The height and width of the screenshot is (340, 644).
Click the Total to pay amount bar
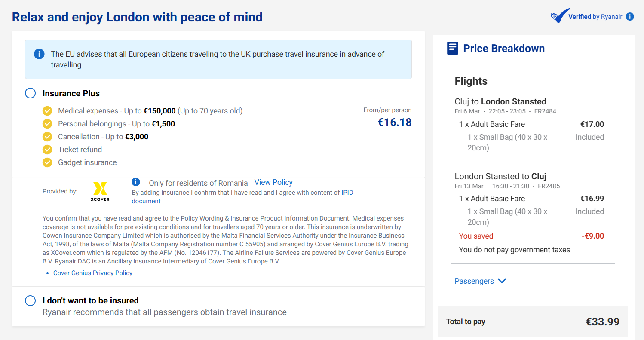[x=533, y=322]
